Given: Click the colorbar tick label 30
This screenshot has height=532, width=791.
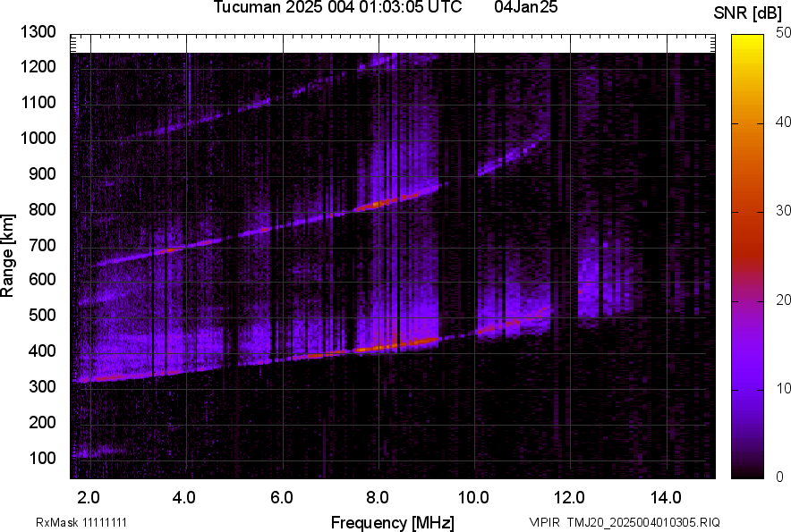Looking at the screenshot, I should tap(784, 211).
